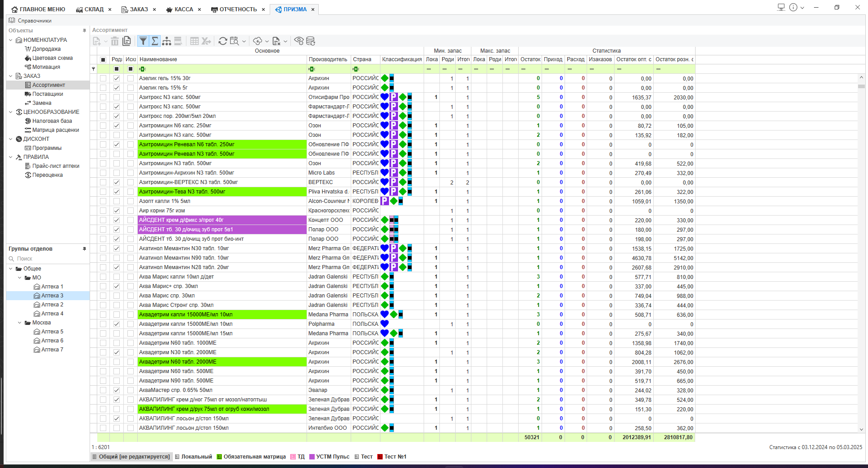This screenshot has height=468, width=868.
Task: Open dropdown arrow next to calendar search icon
Action: (244, 41)
